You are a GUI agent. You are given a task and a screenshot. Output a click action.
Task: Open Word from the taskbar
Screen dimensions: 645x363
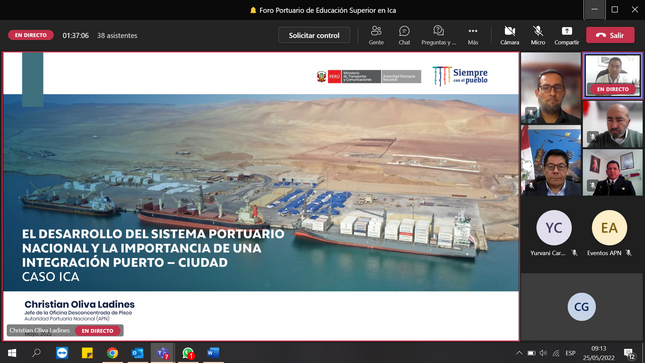click(213, 353)
